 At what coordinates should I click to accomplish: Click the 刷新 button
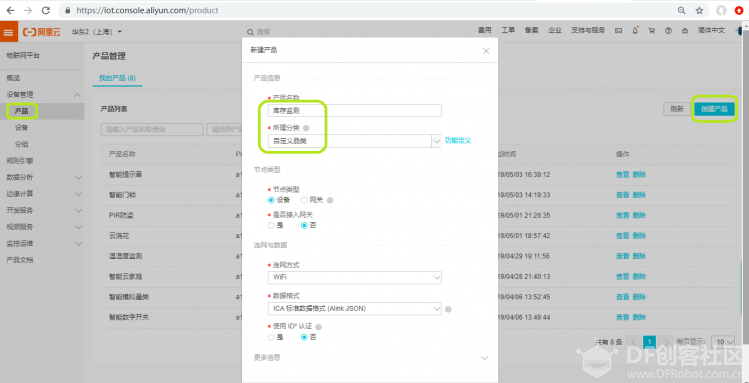coord(677,109)
